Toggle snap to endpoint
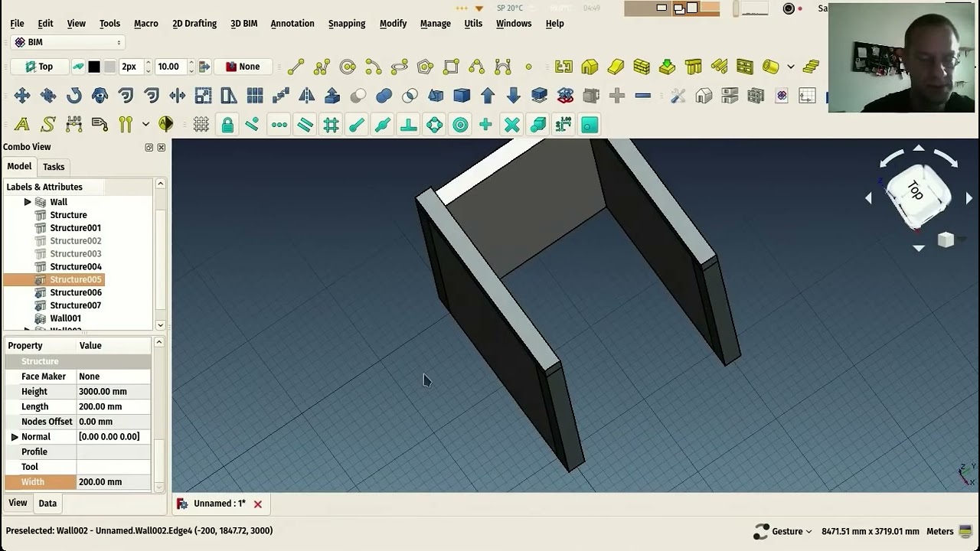Screen dimensions: 980x551 [357, 125]
